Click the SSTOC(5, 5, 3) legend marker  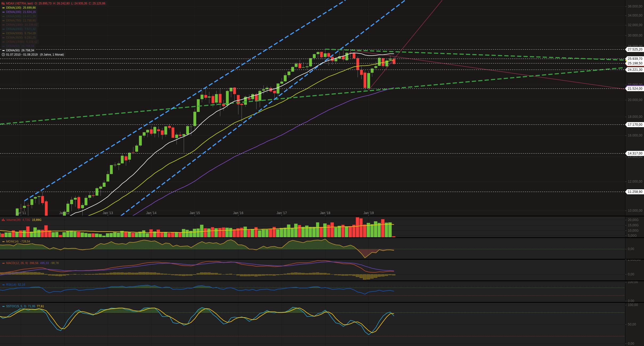click(x=3, y=306)
